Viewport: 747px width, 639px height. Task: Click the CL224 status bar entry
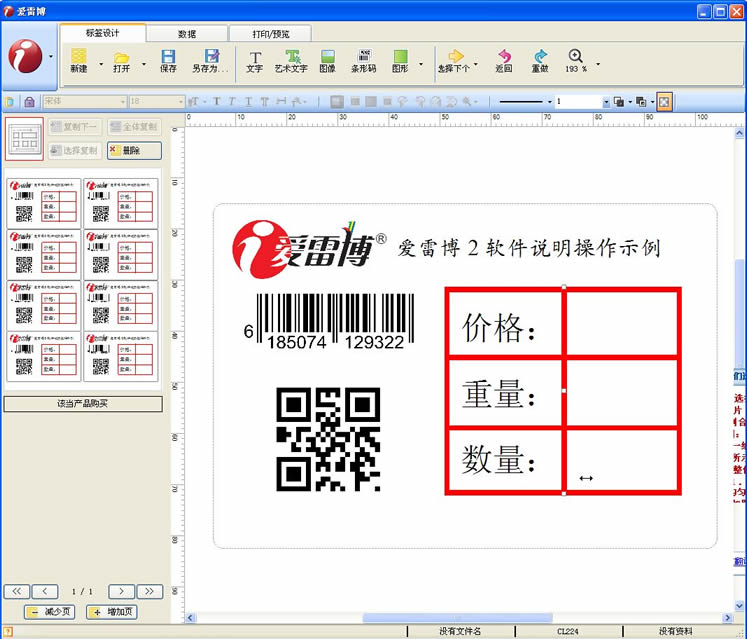pyautogui.click(x=567, y=631)
